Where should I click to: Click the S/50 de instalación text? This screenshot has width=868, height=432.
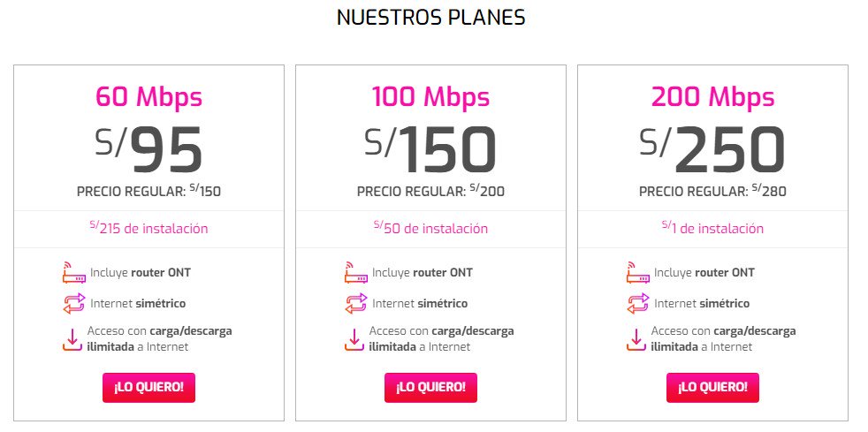pos(430,228)
